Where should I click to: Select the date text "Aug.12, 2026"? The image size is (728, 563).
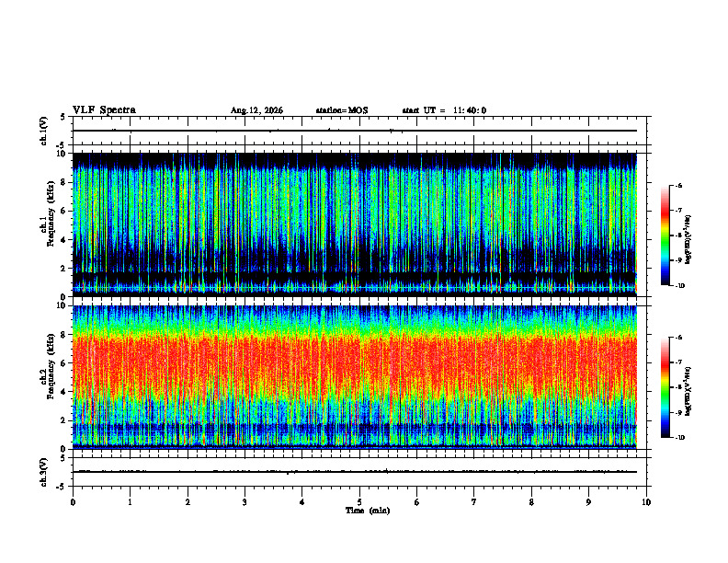pyautogui.click(x=256, y=110)
